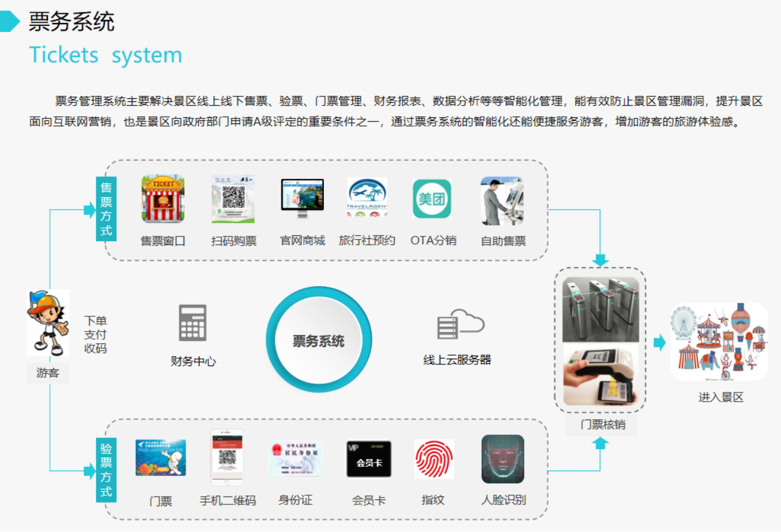Select the 验票方式 vertical tab label
781x532 pixels.
tap(106, 469)
